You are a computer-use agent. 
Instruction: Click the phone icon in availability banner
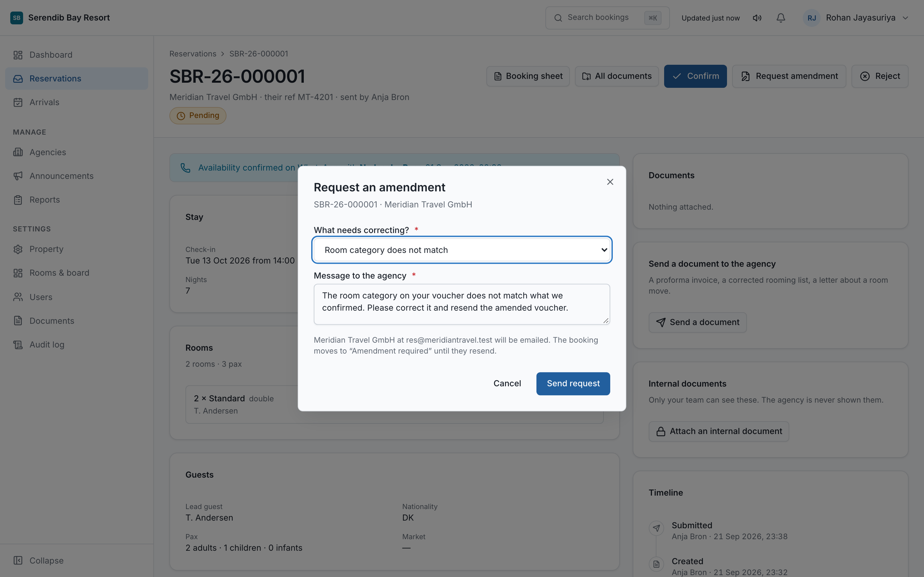185,168
